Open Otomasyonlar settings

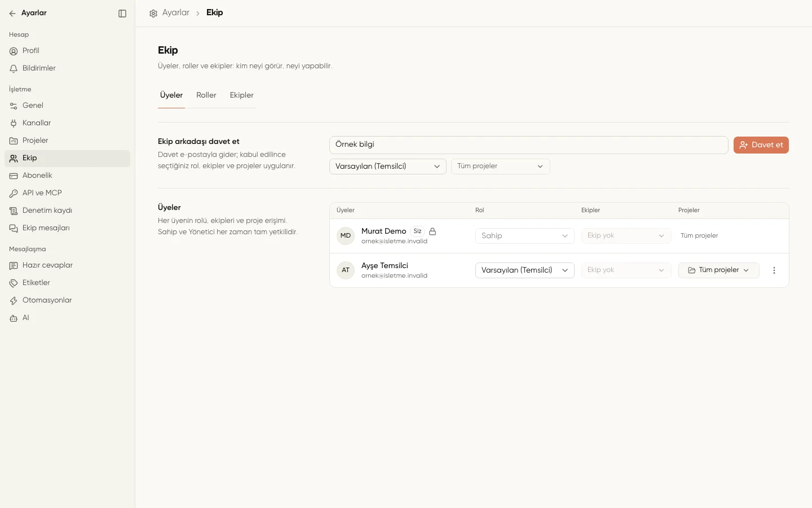[67, 300]
